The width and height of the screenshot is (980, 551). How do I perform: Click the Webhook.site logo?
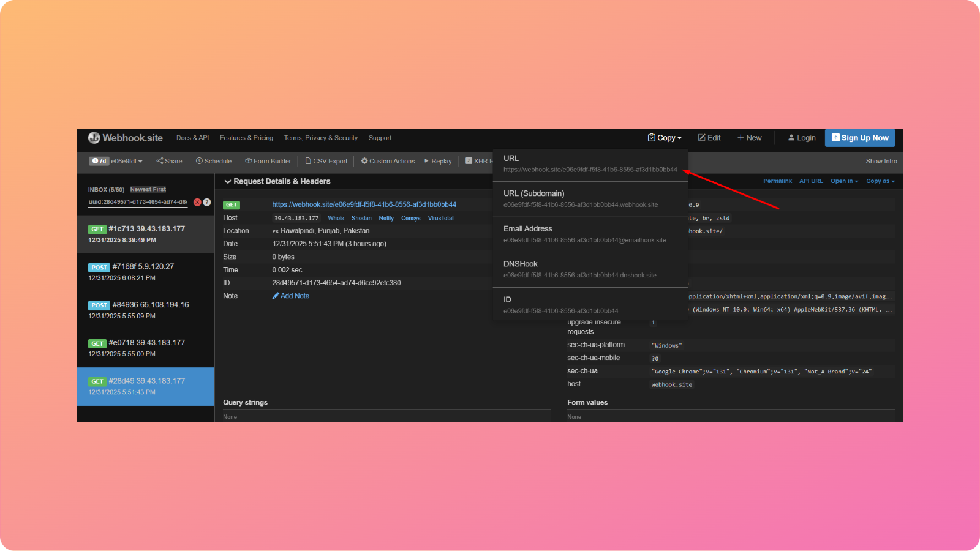(126, 138)
